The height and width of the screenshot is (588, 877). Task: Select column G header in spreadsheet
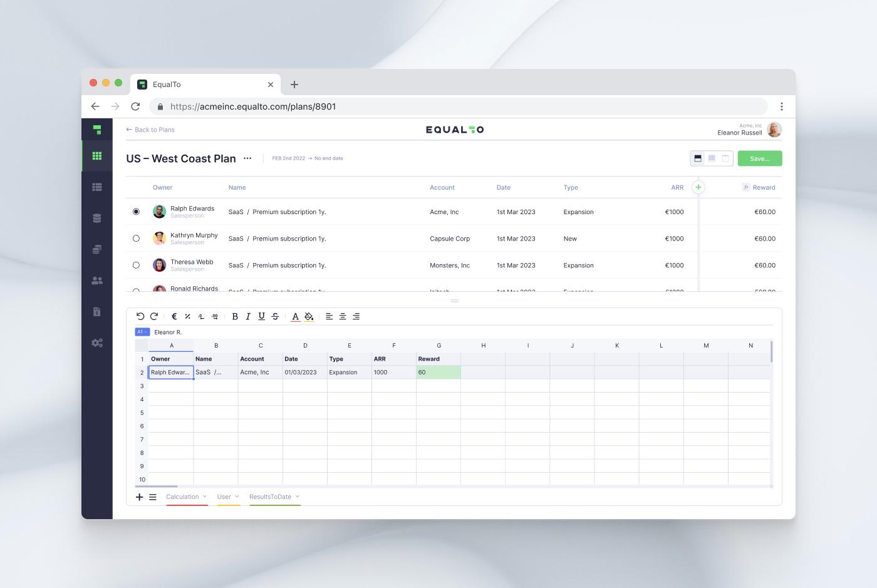pos(438,346)
